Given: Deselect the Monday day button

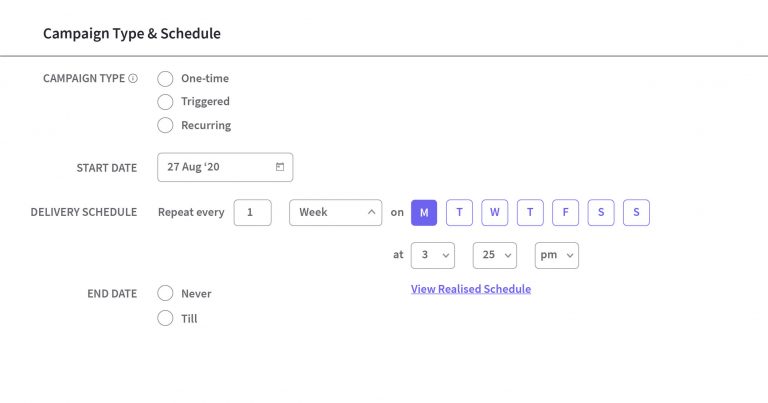Looking at the screenshot, I should 424,213.
